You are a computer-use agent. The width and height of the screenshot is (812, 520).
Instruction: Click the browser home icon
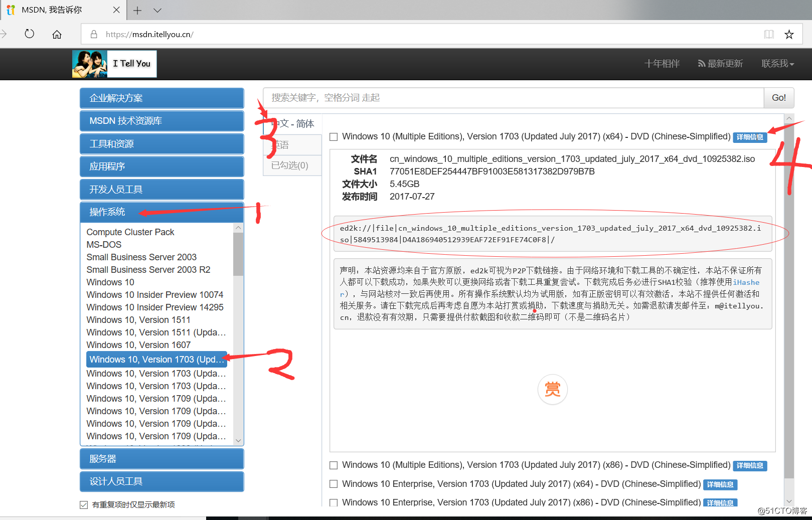(57, 34)
